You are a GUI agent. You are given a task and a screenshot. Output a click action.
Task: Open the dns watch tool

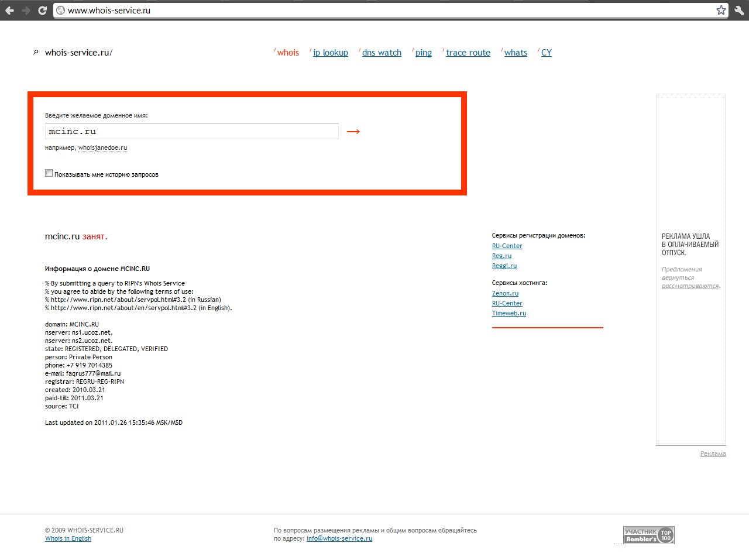tap(382, 53)
